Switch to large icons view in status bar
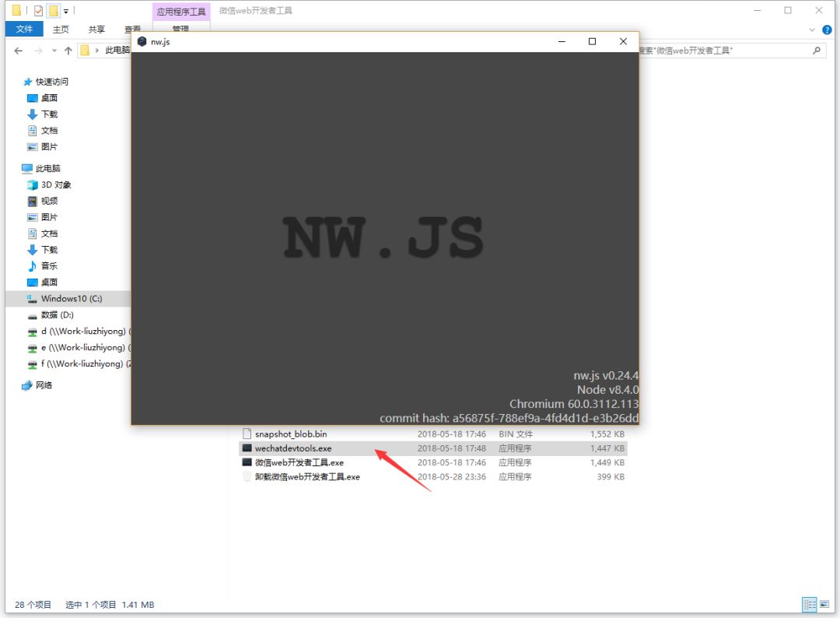This screenshot has height=618, width=840. coord(824,605)
